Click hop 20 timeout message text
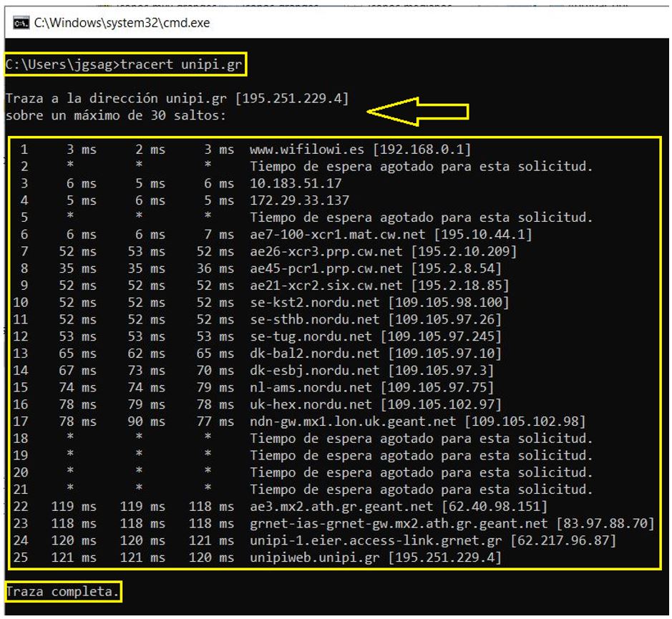 tap(422, 472)
